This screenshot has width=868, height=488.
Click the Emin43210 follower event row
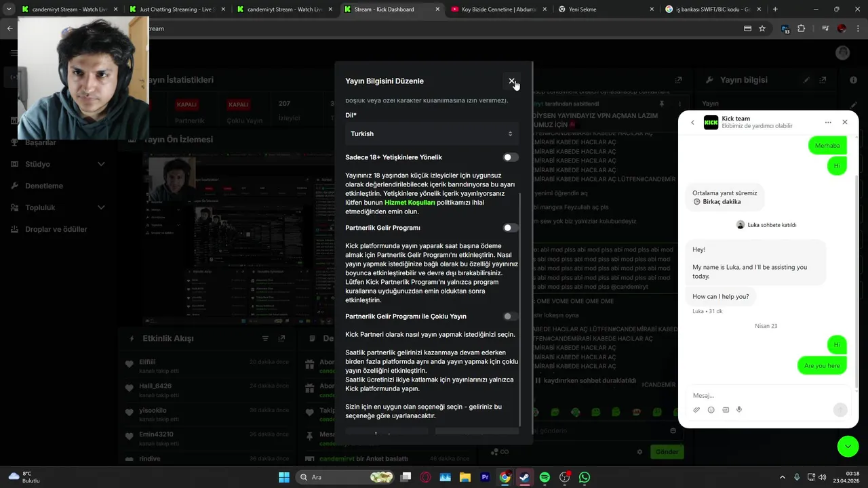[x=207, y=438]
